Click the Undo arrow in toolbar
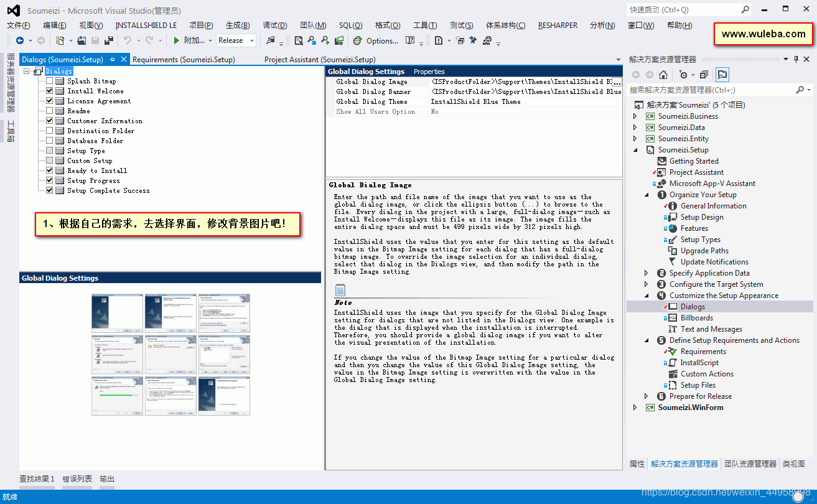 [127, 40]
